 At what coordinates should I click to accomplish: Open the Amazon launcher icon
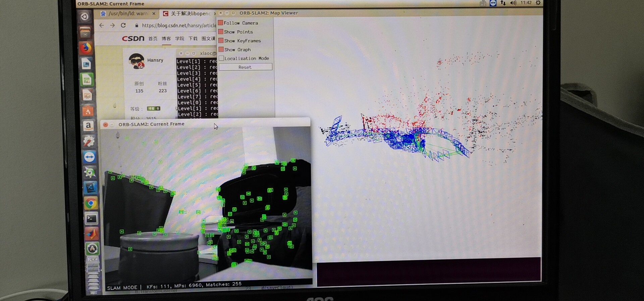tap(88, 126)
